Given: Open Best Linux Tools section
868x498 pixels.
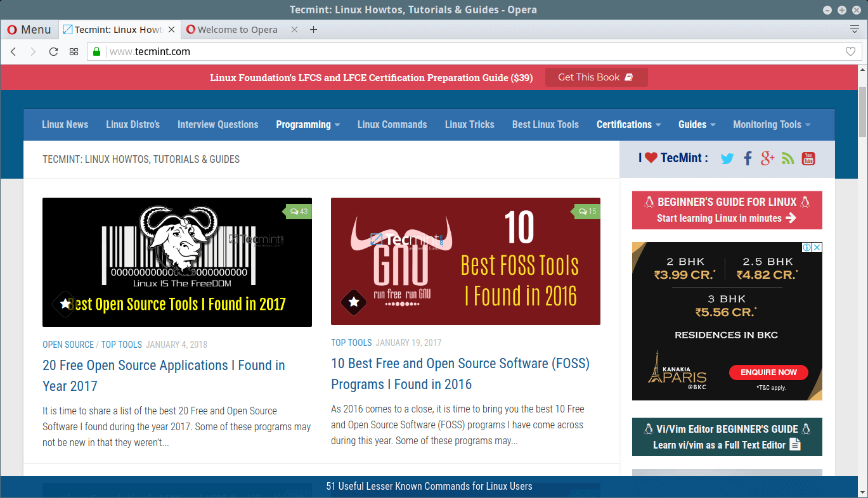Looking at the screenshot, I should pyautogui.click(x=545, y=125).
